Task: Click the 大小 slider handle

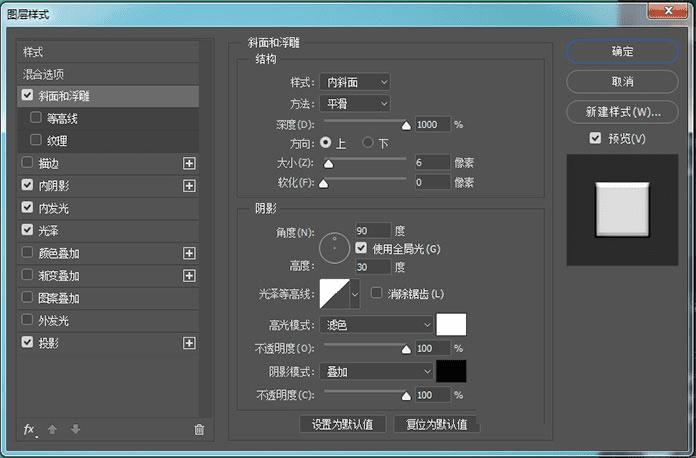Action: (328, 164)
